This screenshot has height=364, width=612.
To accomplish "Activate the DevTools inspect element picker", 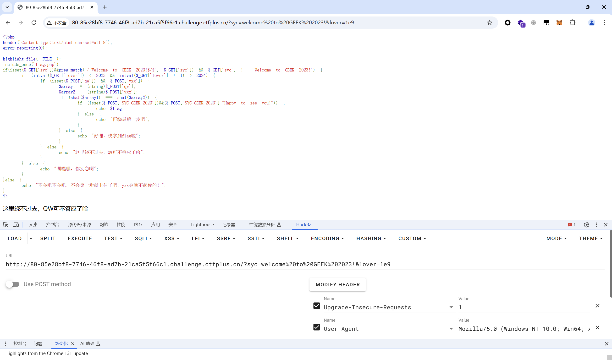I will [x=6, y=225].
